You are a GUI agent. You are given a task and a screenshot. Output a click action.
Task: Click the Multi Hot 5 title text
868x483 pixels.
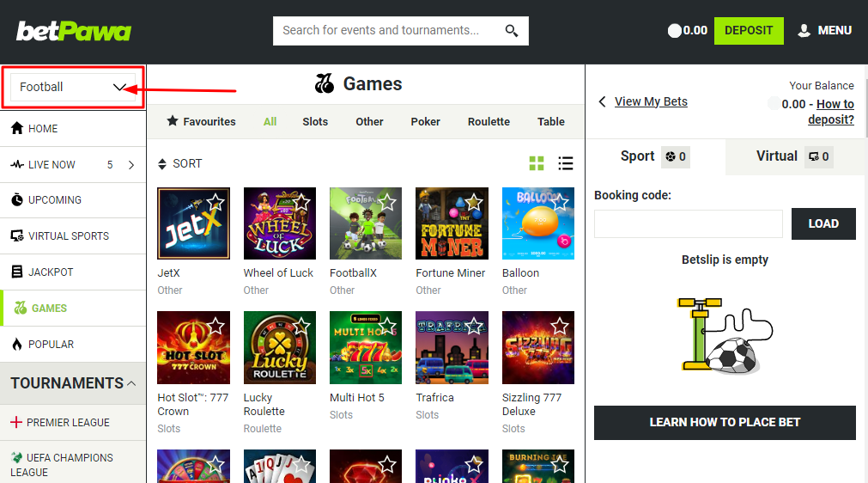point(356,398)
